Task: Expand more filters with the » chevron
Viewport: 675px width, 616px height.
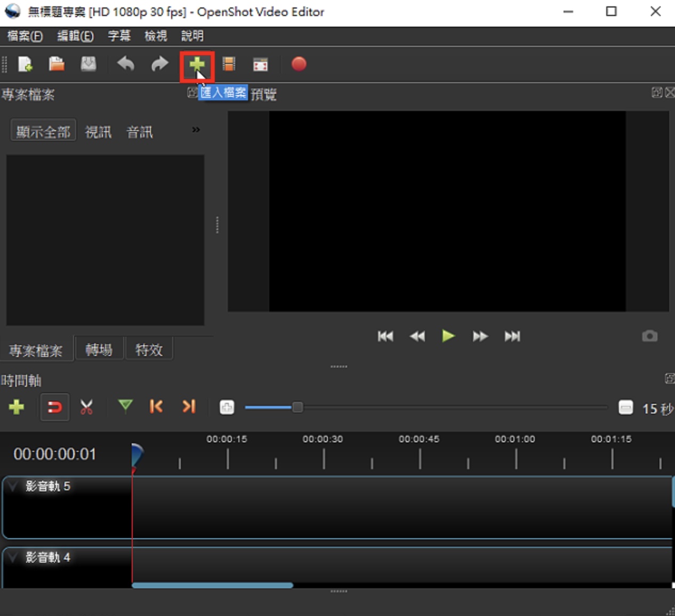Action: [x=196, y=129]
